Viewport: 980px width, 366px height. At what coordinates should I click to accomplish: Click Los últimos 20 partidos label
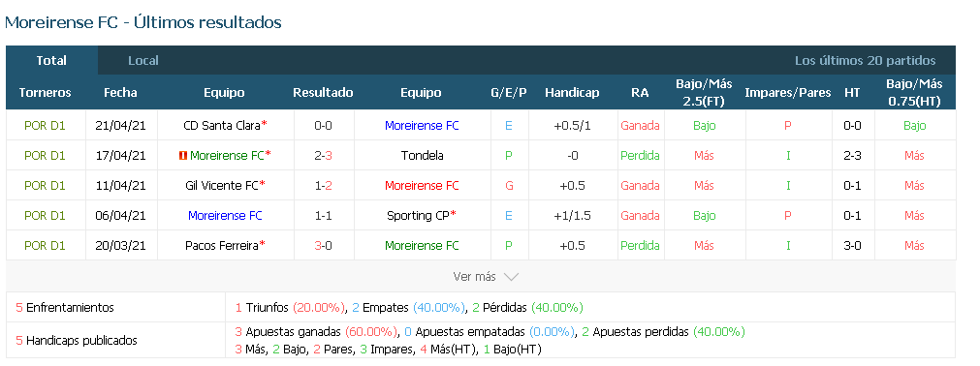coord(865,61)
